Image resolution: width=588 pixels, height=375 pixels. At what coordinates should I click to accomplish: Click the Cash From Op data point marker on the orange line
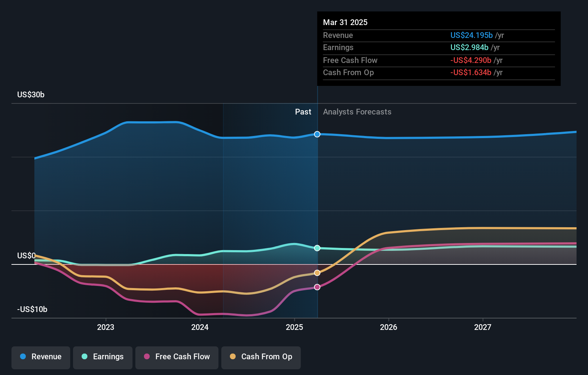point(317,273)
